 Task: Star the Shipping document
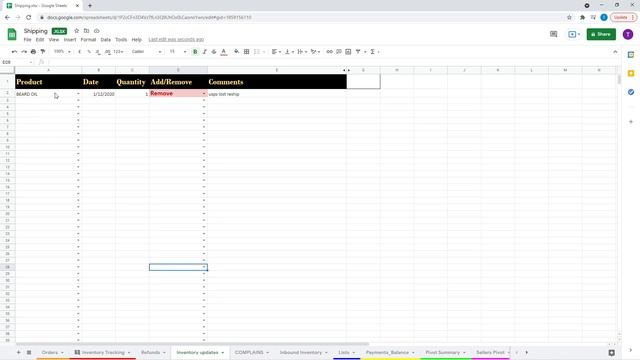pyautogui.click(x=76, y=31)
